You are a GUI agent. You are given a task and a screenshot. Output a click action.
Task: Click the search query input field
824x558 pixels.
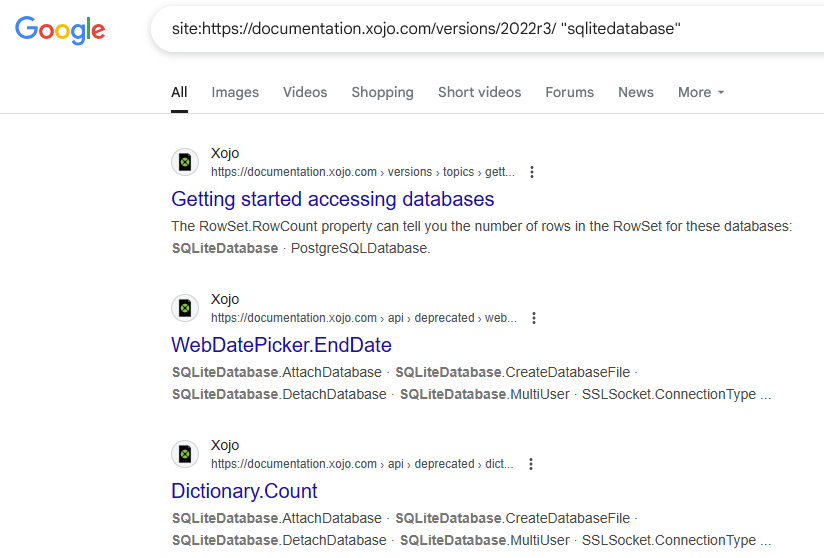click(x=489, y=29)
